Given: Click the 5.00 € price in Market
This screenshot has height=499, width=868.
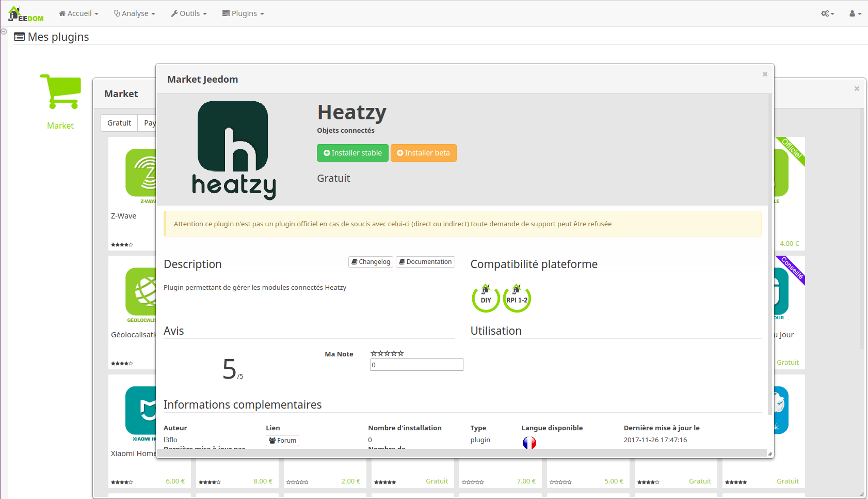Looking at the screenshot, I should click(x=614, y=481).
